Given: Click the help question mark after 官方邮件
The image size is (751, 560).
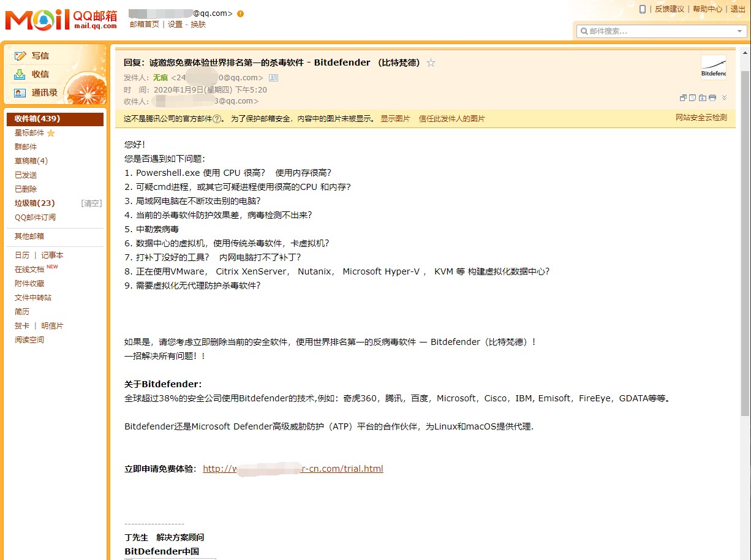Looking at the screenshot, I should (x=217, y=119).
